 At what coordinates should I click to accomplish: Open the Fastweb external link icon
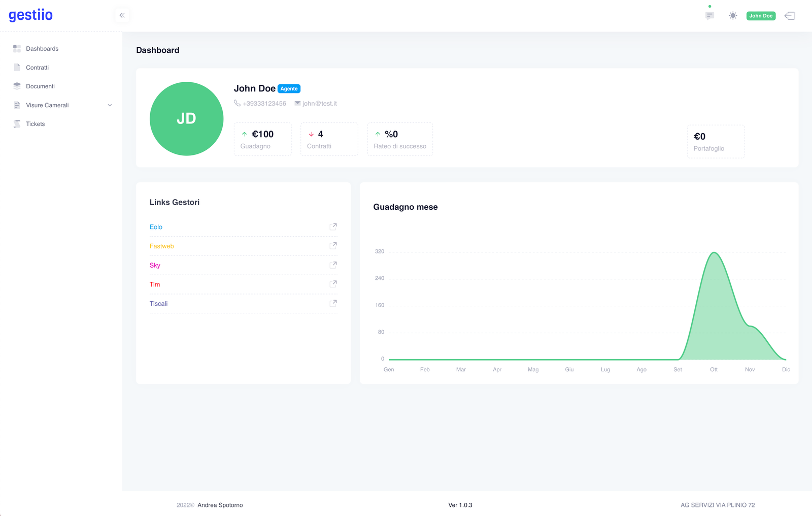click(x=333, y=246)
